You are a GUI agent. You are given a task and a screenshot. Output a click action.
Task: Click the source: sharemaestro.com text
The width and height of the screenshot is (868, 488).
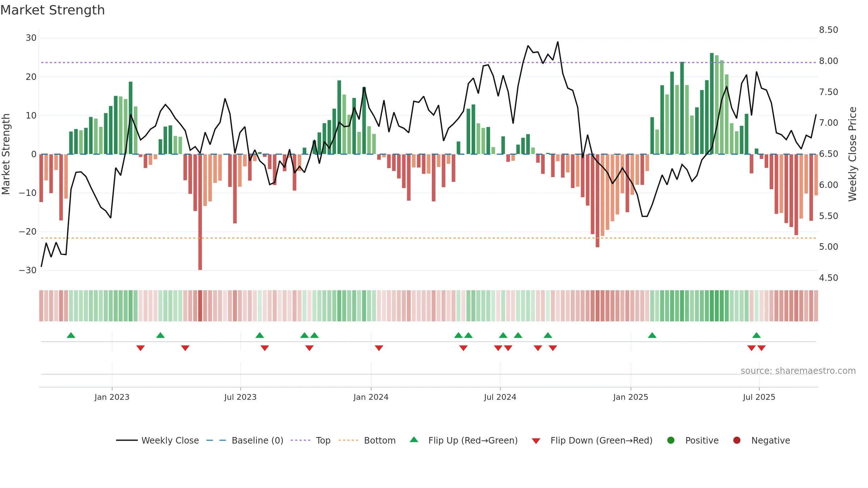coord(798,371)
